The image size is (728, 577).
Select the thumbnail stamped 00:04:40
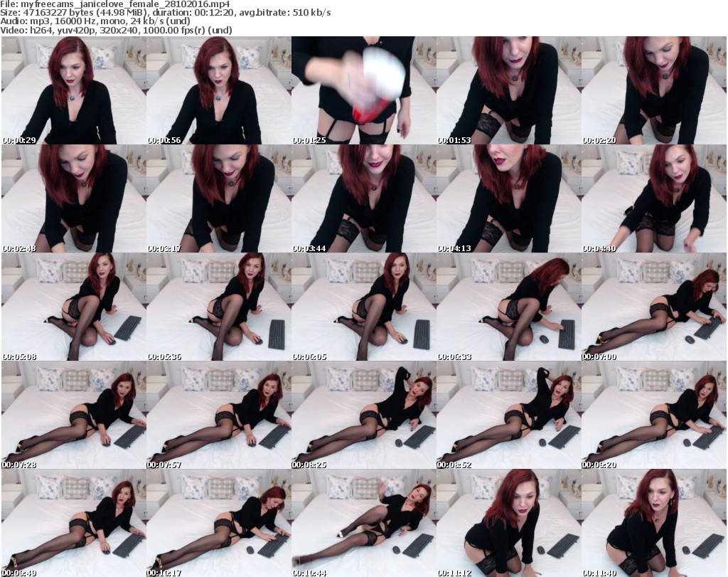coord(654,198)
